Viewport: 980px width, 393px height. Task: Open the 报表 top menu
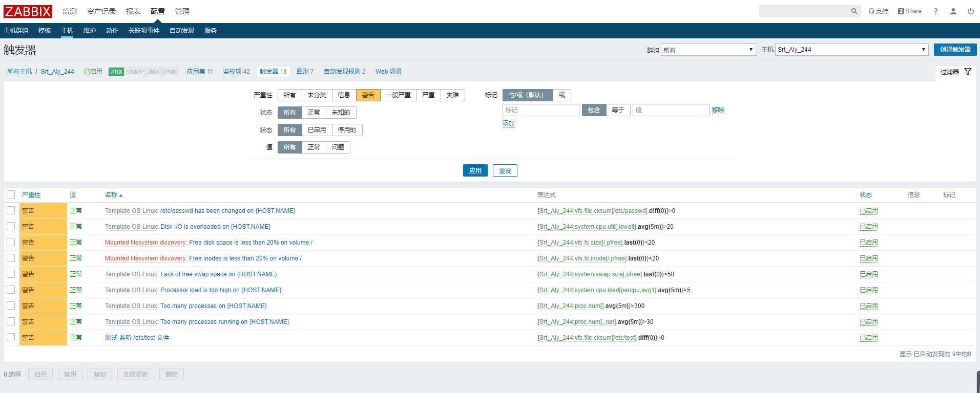tap(133, 11)
